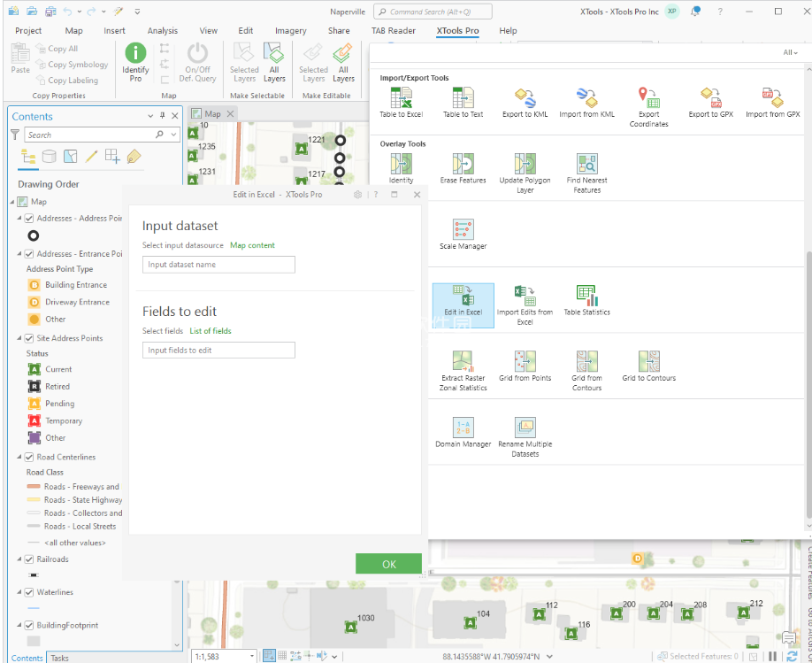Switch Contents to List By Data Source

tap(50, 157)
